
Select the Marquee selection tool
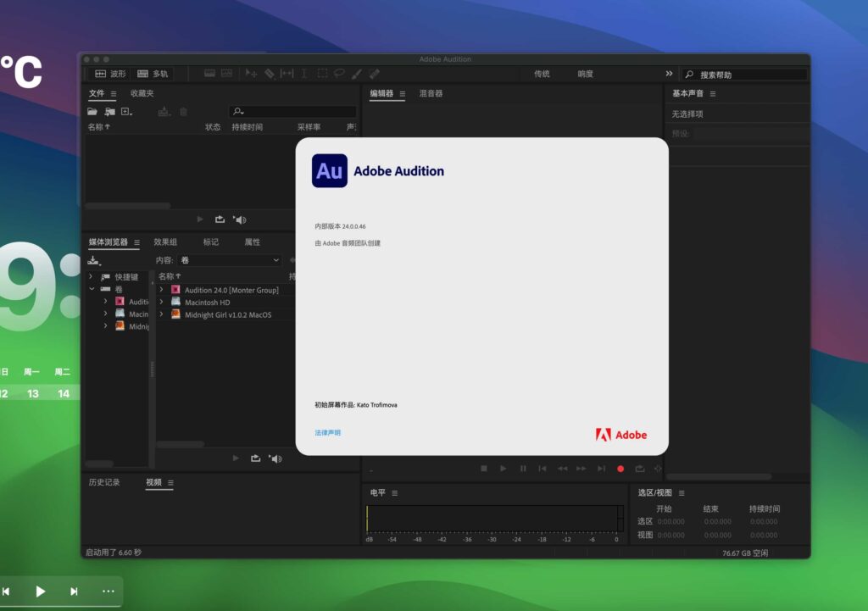[321, 74]
